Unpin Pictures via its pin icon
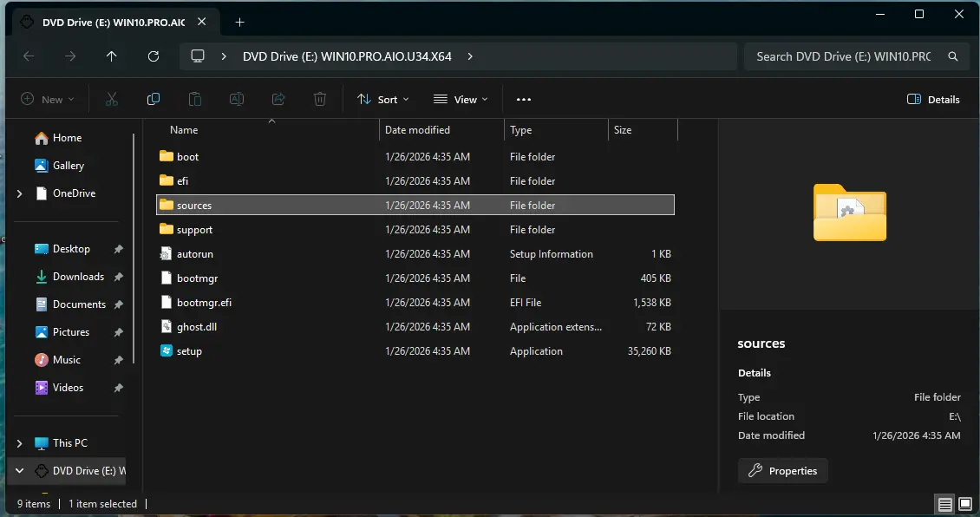980x517 pixels. [x=118, y=332]
